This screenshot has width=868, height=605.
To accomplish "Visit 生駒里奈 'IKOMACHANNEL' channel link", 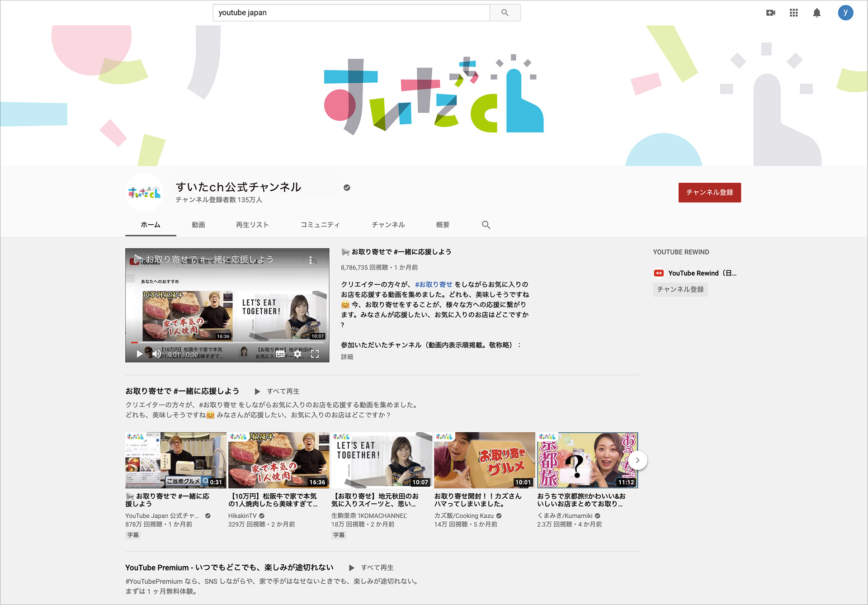I will pos(369,516).
